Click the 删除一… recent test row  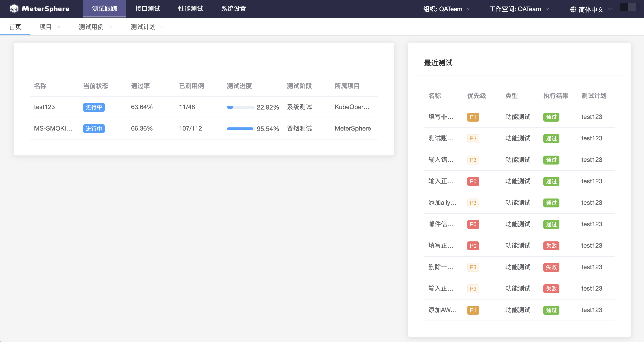[x=519, y=267]
